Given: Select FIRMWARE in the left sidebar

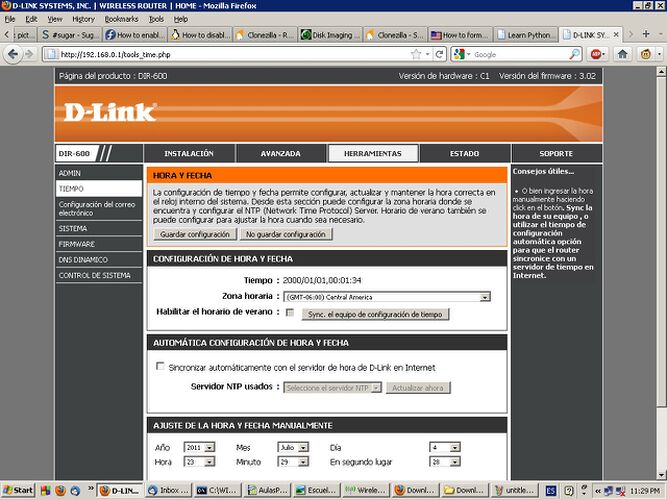Looking at the screenshot, I should coord(77,243).
